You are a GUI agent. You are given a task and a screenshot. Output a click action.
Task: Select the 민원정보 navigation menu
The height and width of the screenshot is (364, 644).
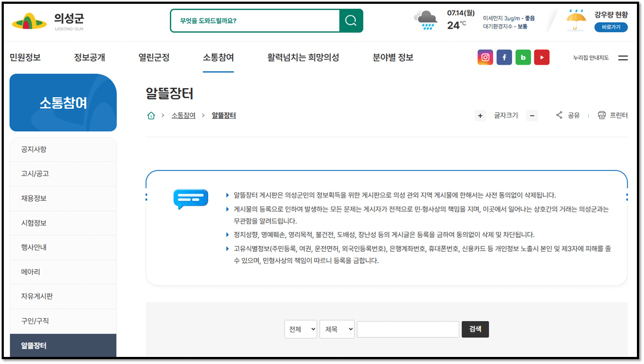pos(27,57)
